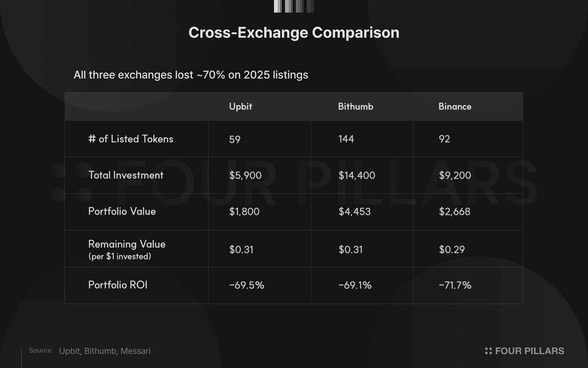Click Binance's $2,668 portfolio value cell

point(455,212)
